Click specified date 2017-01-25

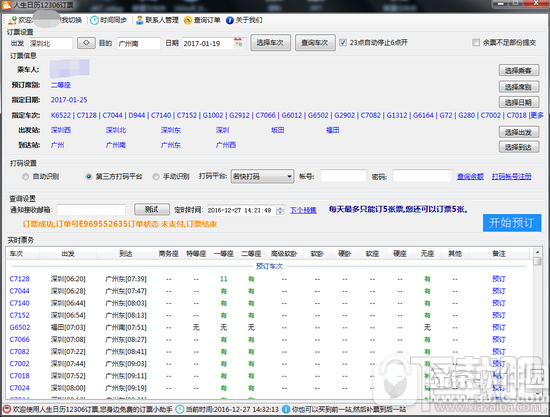[x=69, y=100]
